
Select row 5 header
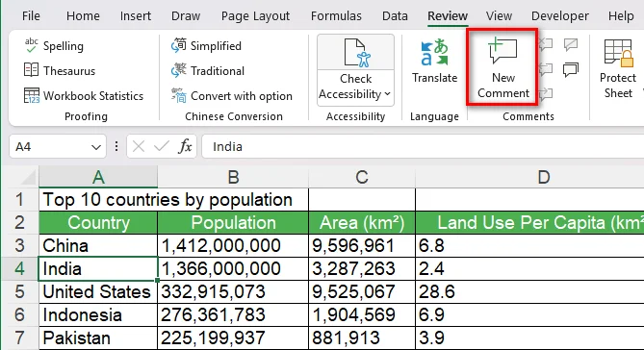[x=19, y=291]
